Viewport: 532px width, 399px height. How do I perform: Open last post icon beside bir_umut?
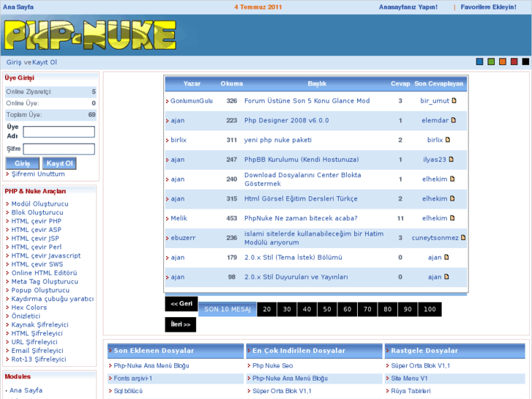[x=454, y=101]
